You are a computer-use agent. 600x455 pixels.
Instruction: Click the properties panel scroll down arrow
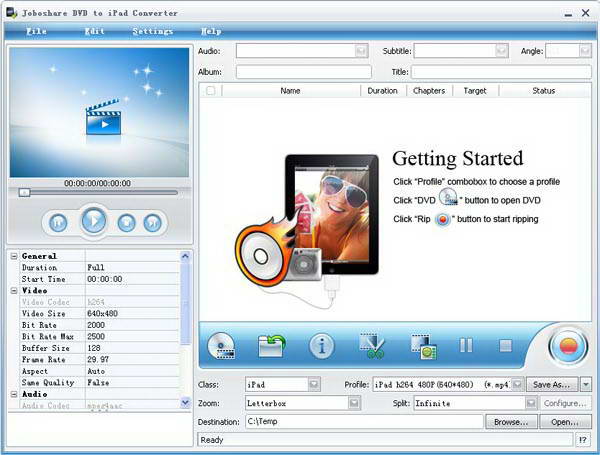coord(185,402)
